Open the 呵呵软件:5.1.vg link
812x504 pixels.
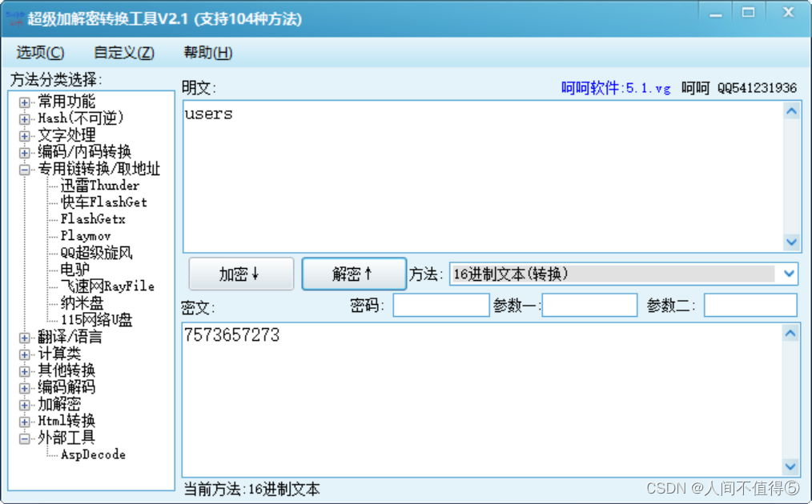[x=616, y=88]
